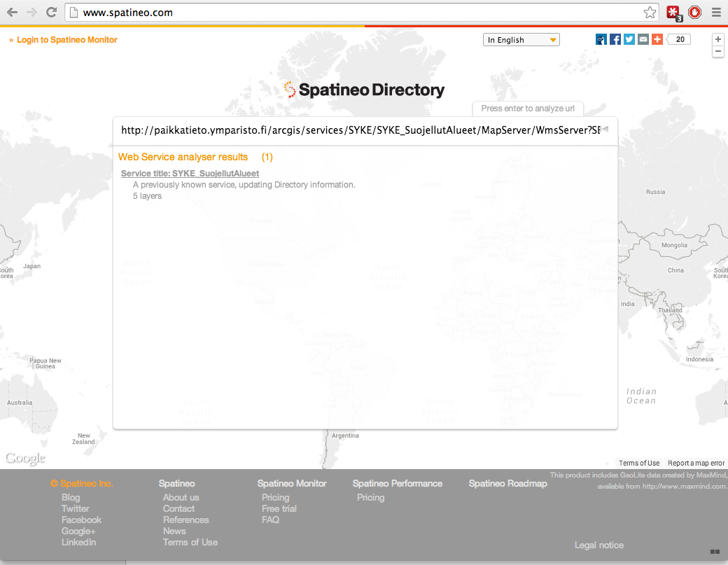Share the page via the email icon
This screenshot has height=565, width=728.
coord(643,39)
